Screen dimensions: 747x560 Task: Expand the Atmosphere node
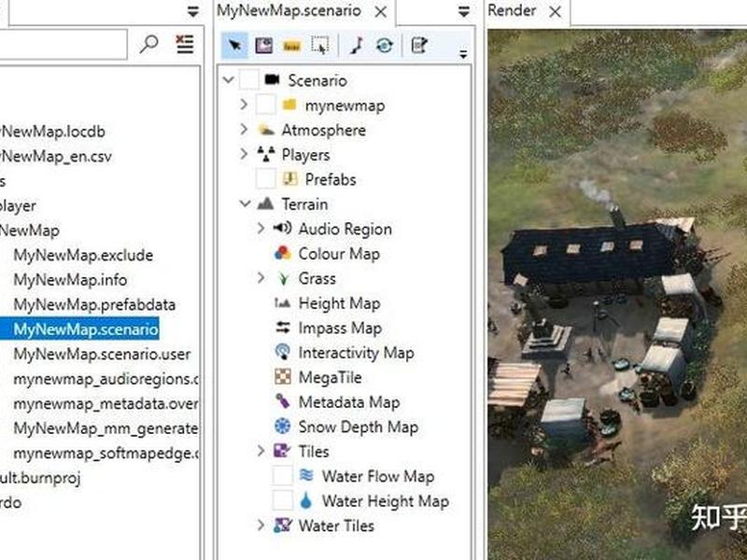pos(244,129)
